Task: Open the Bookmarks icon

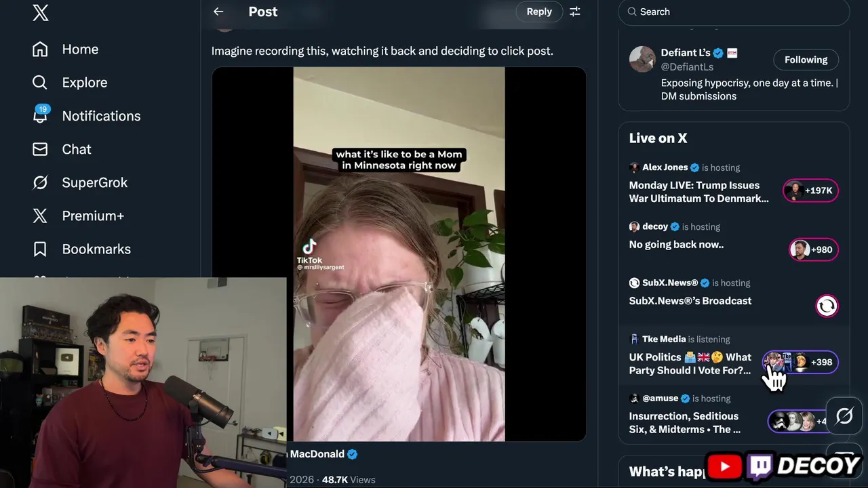Action: click(40, 249)
